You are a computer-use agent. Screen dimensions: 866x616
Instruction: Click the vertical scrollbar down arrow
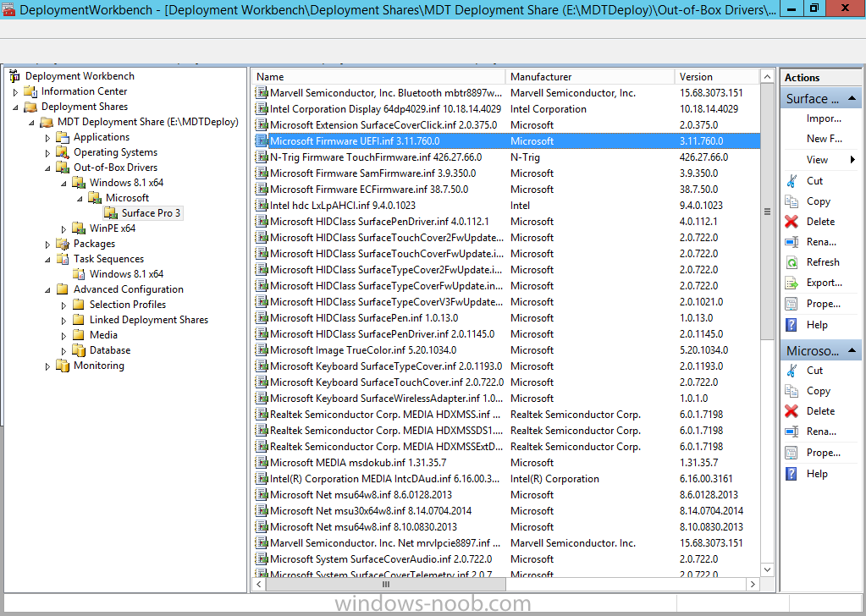click(x=767, y=569)
